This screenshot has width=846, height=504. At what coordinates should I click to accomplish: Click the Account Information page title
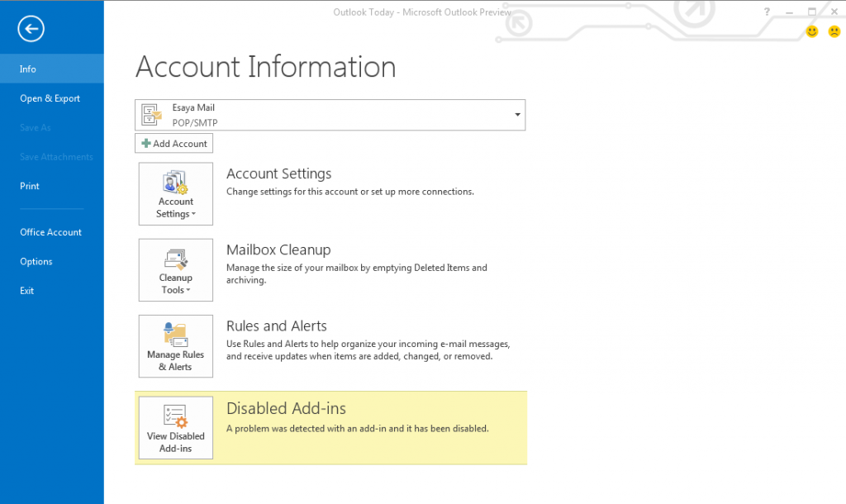[x=265, y=67]
